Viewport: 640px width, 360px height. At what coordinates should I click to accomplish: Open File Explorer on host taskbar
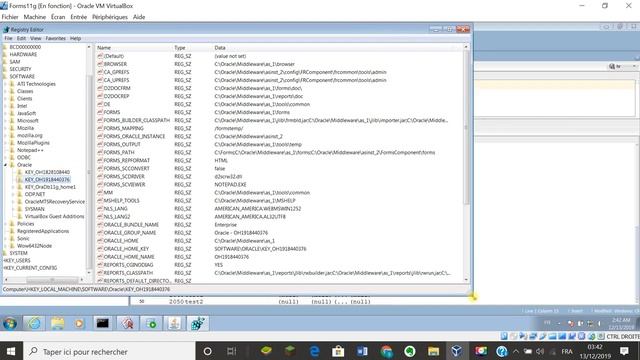coord(433,351)
